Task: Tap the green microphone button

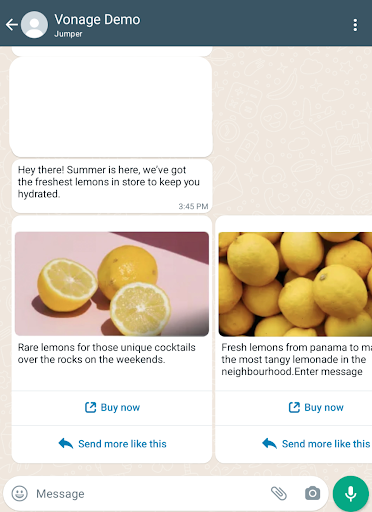Action: [351, 494]
